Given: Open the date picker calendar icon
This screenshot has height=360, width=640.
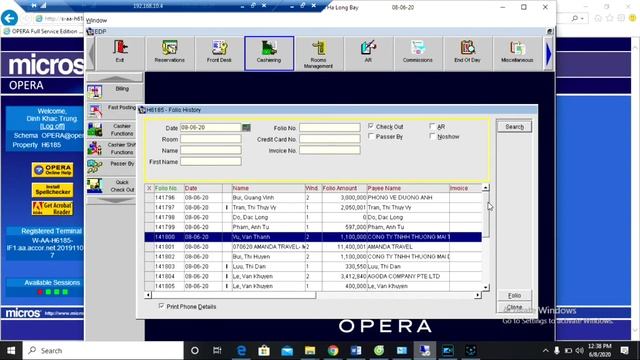Looking at the screenshot, I should (246, 128).
